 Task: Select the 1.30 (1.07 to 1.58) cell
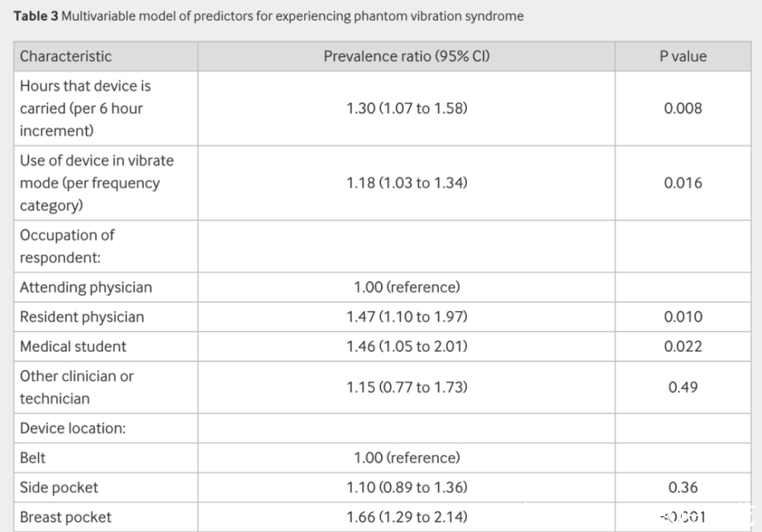(406, 108)
